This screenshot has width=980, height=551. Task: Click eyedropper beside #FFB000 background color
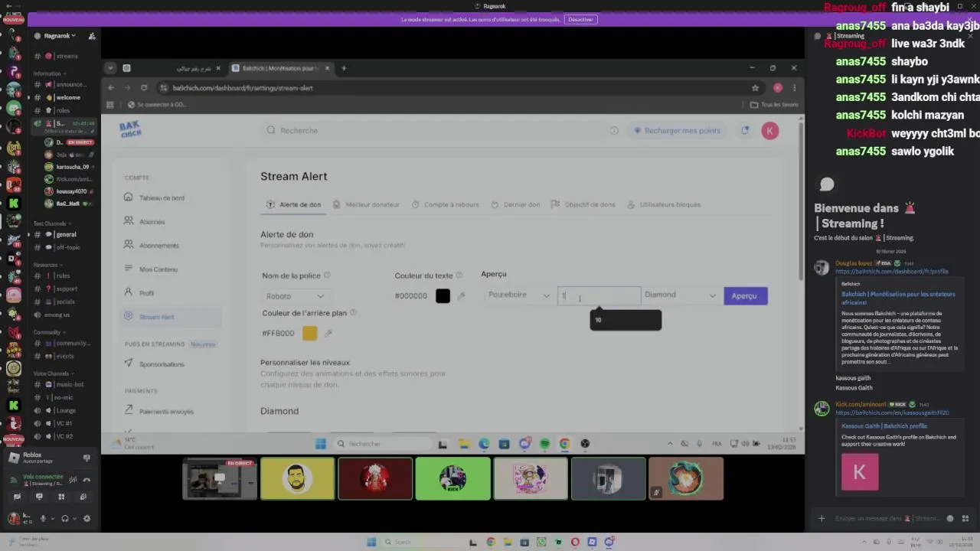coord(328,333)
